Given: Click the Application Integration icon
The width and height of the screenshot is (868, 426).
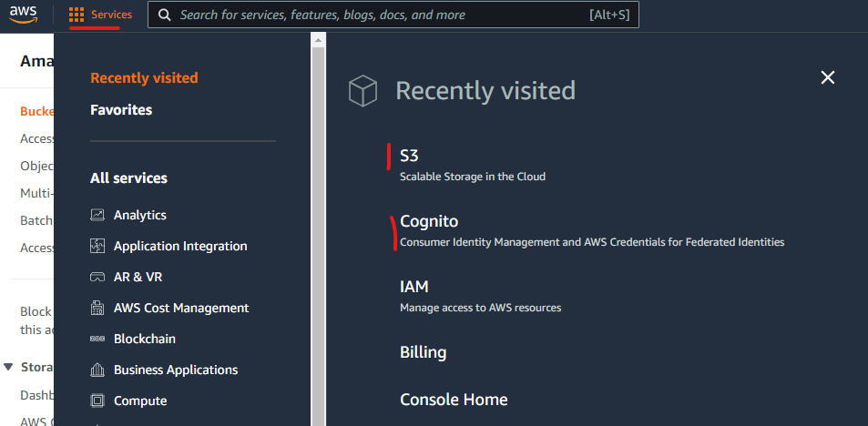Looking at the screenshot, I should coord(97,246).
